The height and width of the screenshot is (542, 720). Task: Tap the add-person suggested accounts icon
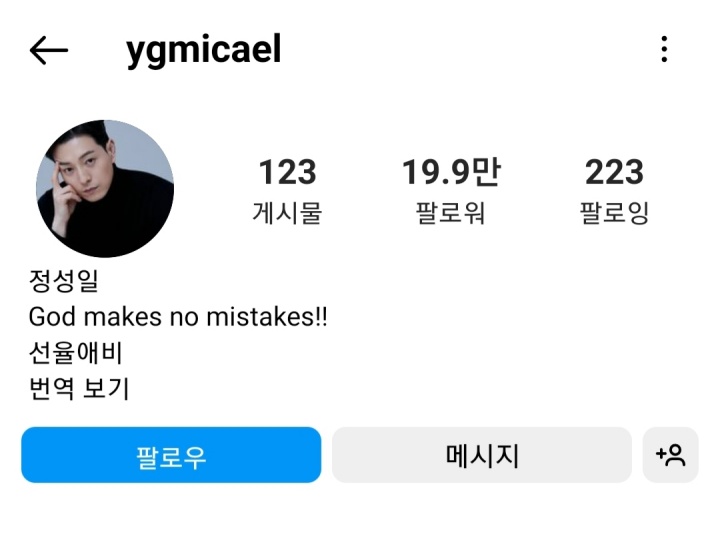[x=670, y=455]
